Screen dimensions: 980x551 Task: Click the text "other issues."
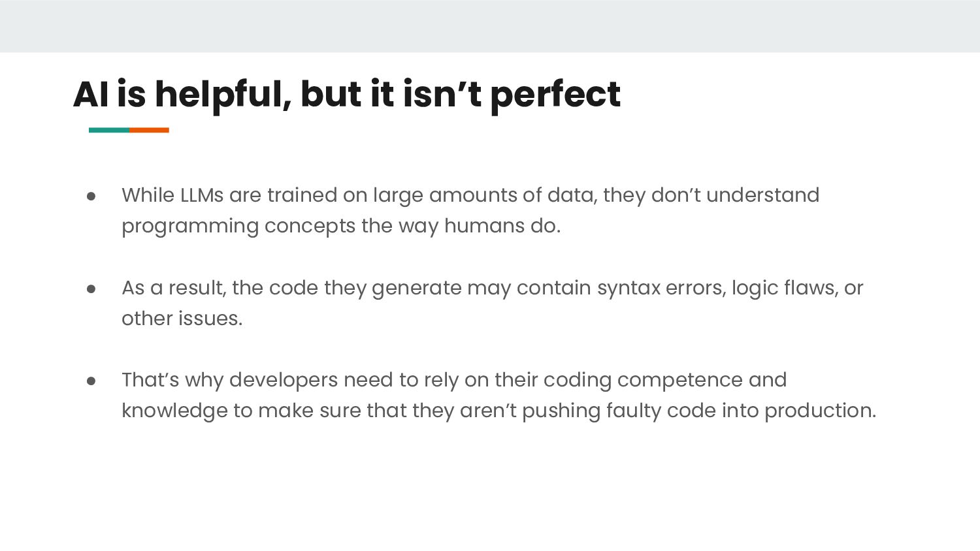[182, 319]
